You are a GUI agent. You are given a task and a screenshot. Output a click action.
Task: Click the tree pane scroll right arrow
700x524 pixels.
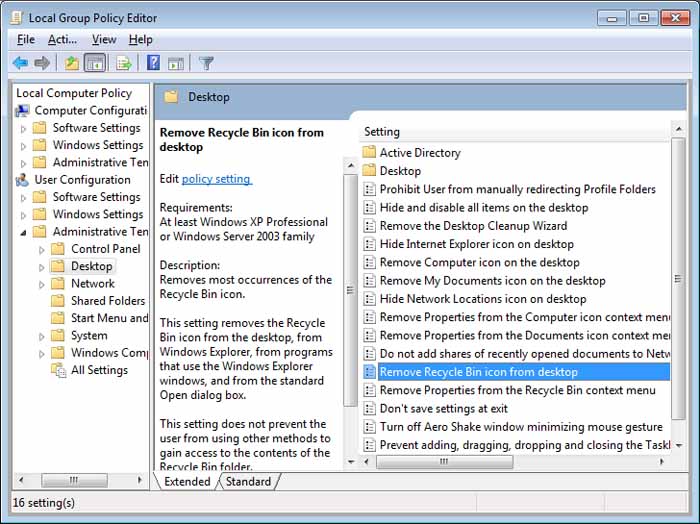(x=140, y=480)
